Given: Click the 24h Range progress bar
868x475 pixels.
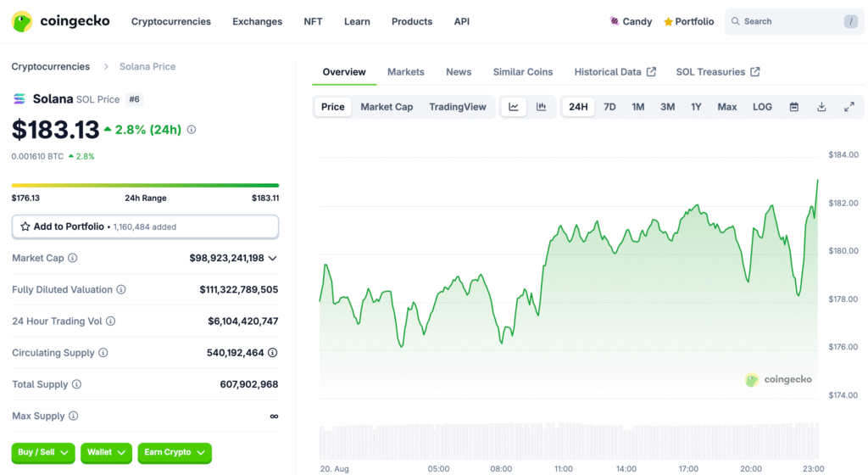Looking at the screenshot, I should coord(145,186).
